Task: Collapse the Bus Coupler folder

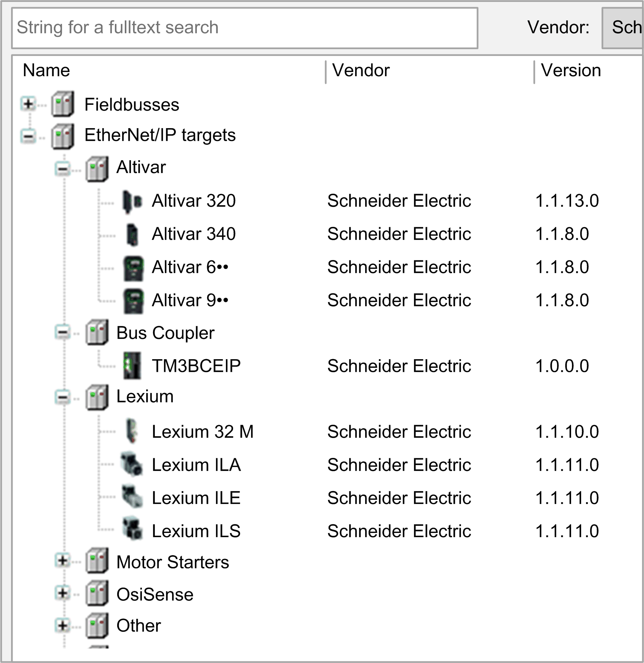Action: 63,332
